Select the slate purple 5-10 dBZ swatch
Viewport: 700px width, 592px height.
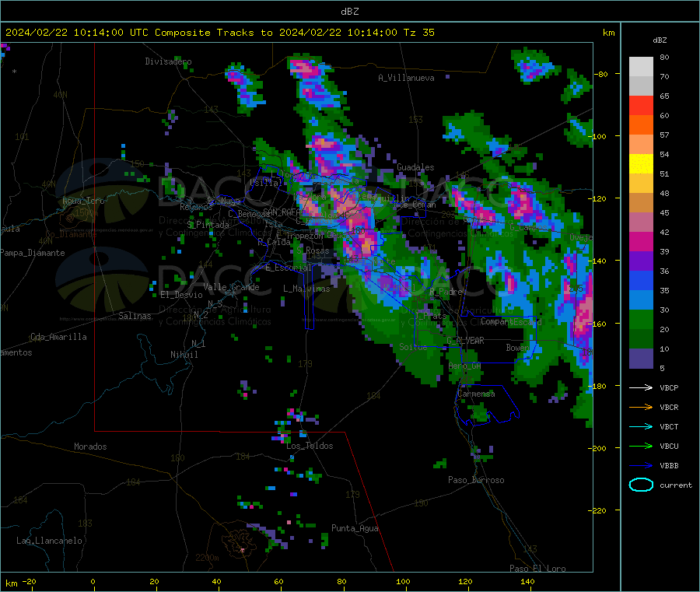pyautogui.click(x=641, y=359)
